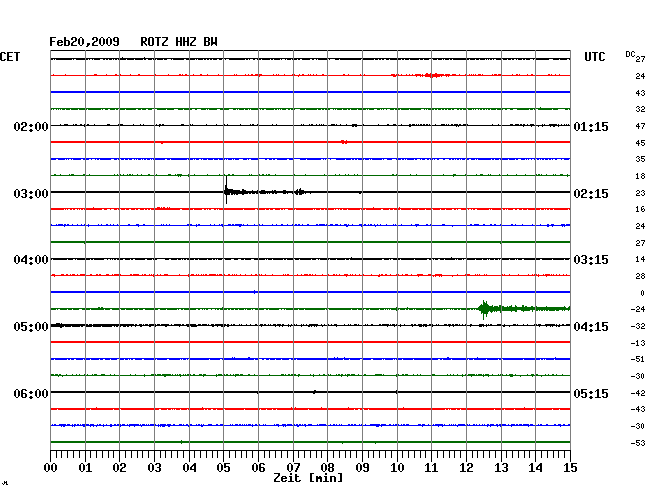Click the 12 minute tick label

click(466, 467)
